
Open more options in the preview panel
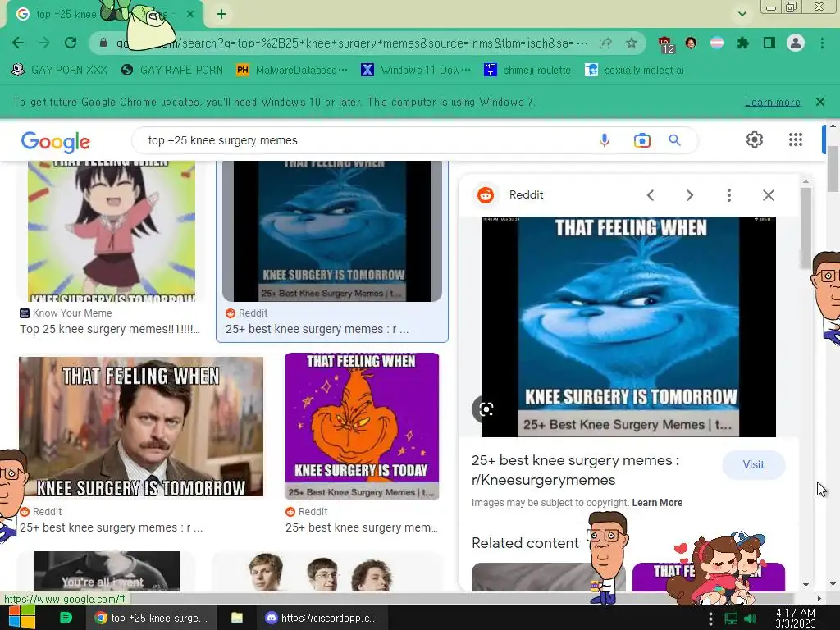pyautogui.click(x=729, y=195)
